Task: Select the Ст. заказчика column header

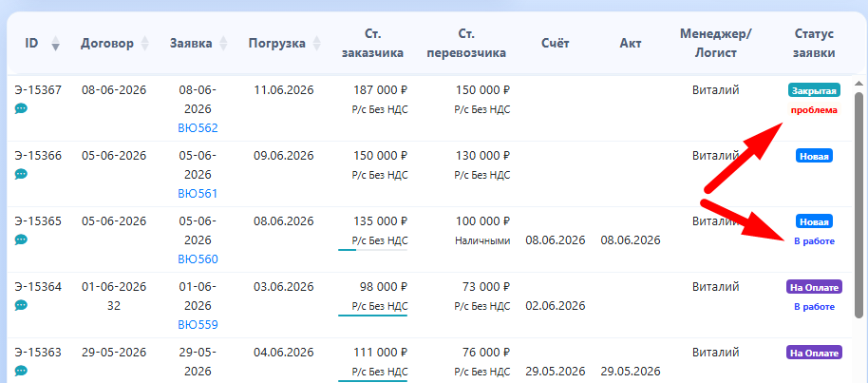Action: click(x=372, y=43)
